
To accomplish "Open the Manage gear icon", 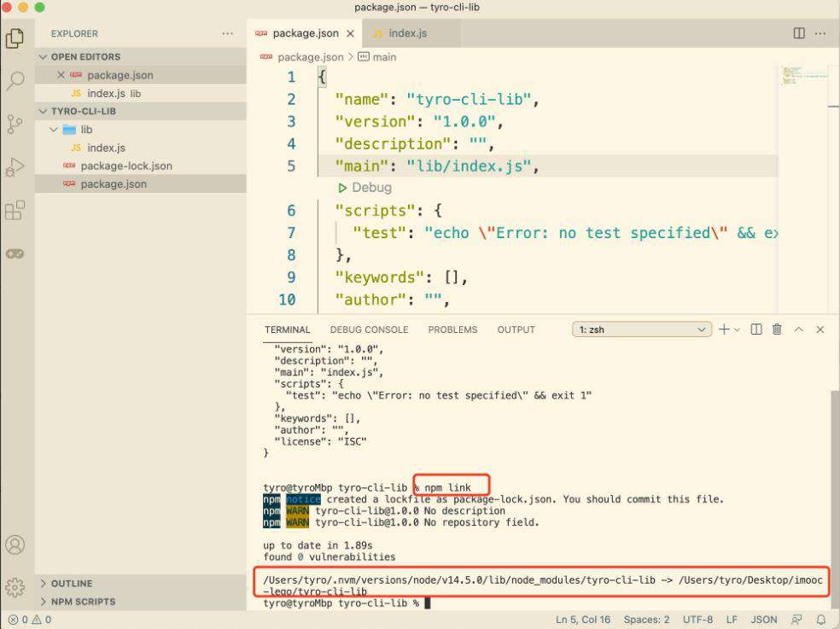I will coord(15,587).
